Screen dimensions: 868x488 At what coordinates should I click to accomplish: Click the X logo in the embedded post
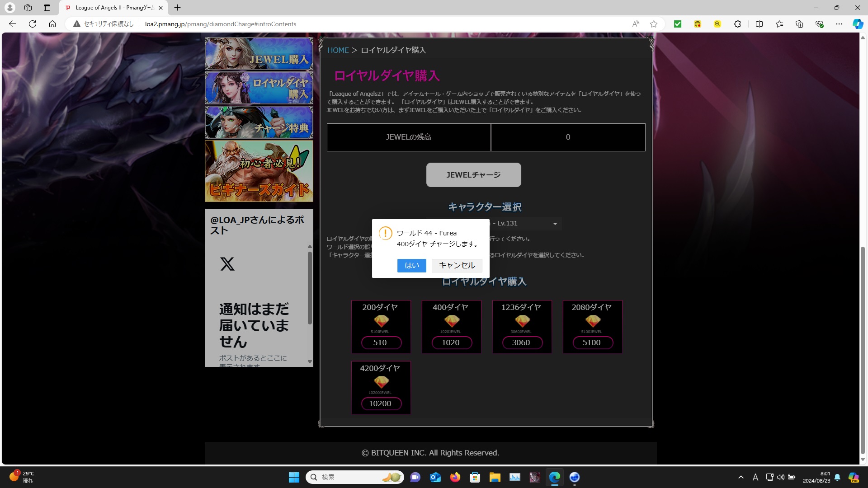[x=227, y=263]
